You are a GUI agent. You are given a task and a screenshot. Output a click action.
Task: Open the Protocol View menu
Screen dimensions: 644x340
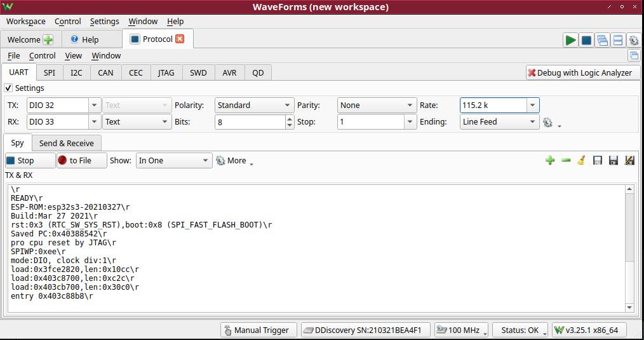(x=74, y=55)
